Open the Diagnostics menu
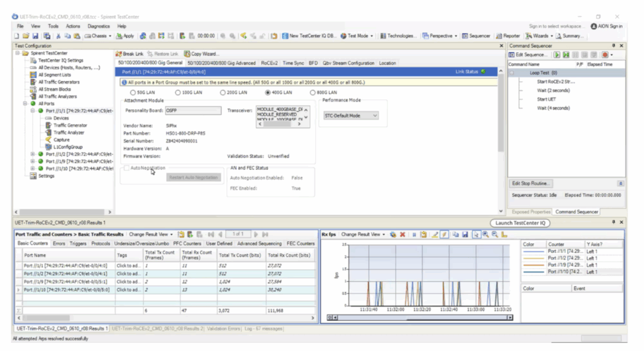This screenshot has width=644, height=351. coord(98,26)
